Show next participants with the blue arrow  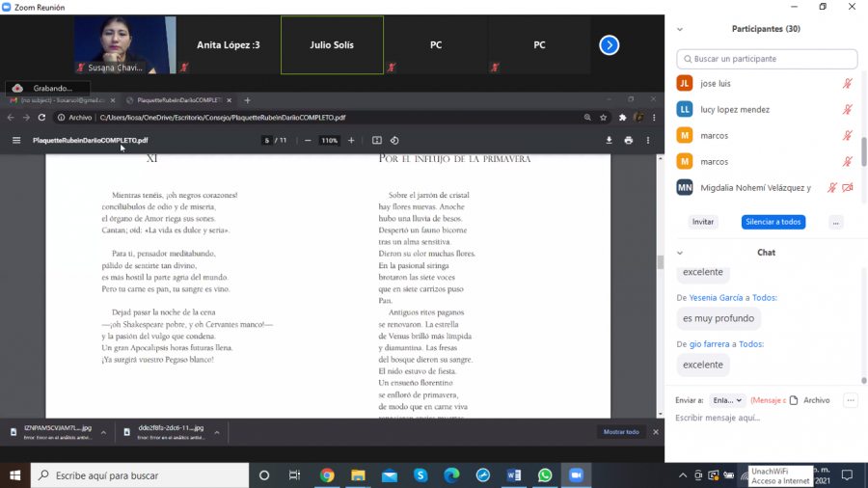pos(609,45)
